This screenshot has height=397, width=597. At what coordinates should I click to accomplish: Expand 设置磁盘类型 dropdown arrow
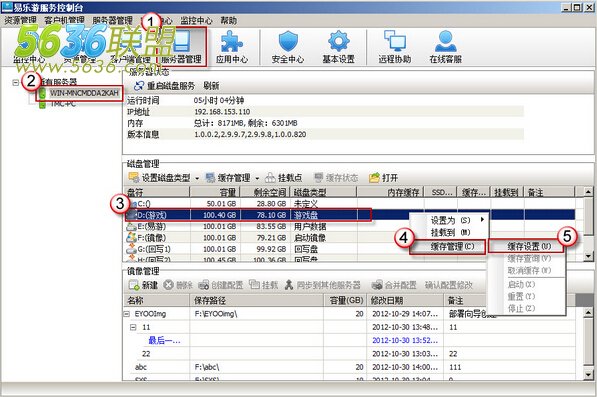click(197, 178)
